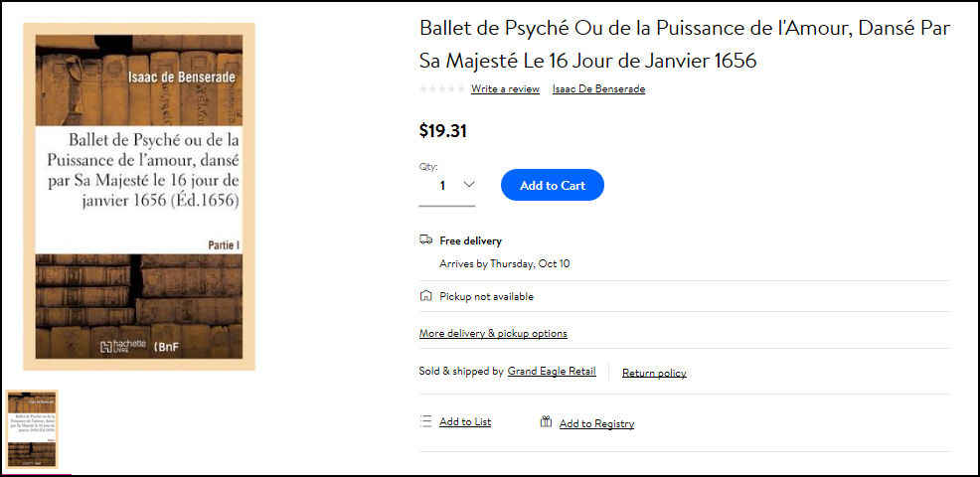The width and height of the screenshot is (980, 477).
Task: Select the quantity value 1 field
Action: [447, 186]
